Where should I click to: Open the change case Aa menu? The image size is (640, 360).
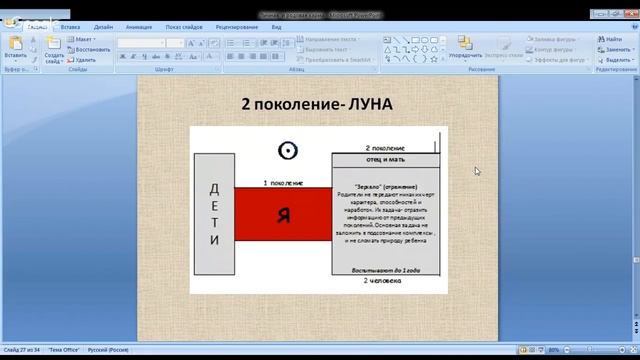[x=193, y=57]
